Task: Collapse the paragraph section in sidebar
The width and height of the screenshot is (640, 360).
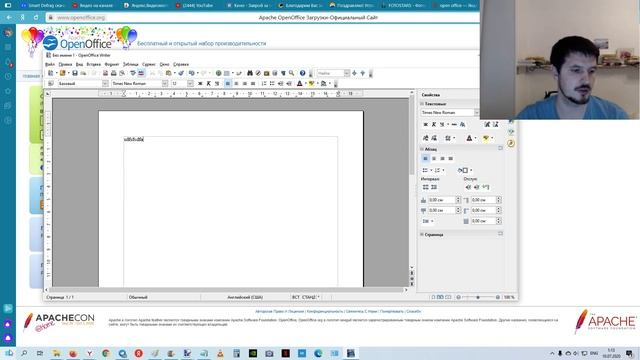Action: [x=422, y=149]
